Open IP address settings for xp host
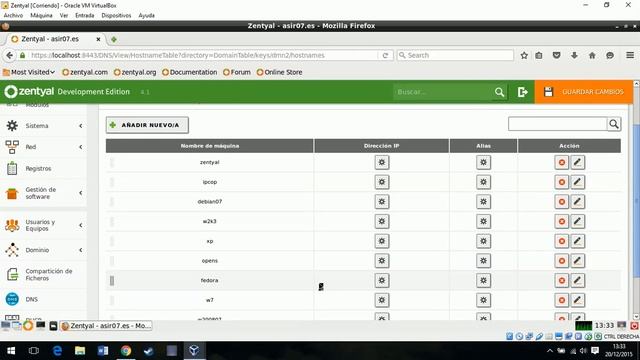The image size is (640, 360). (x=382, y=241)
